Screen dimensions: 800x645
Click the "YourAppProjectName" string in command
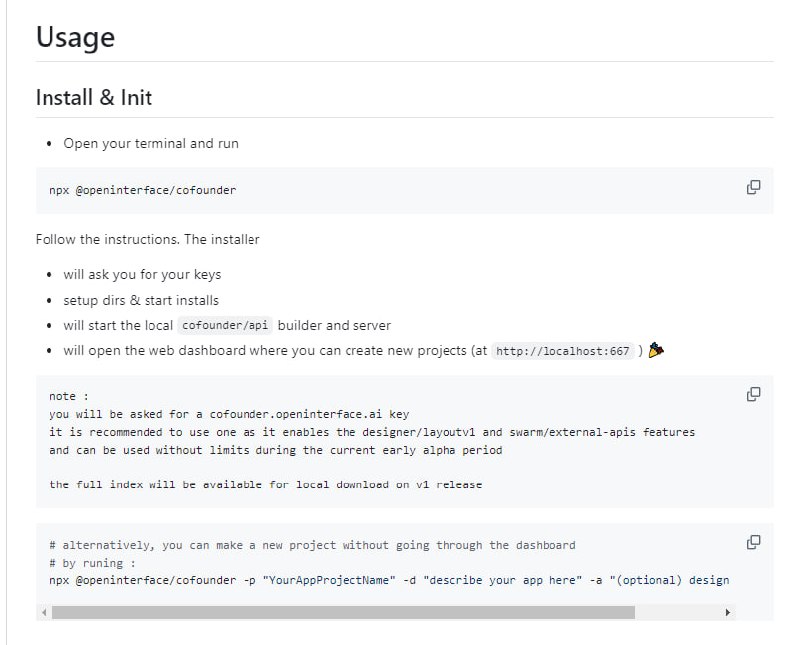pos(329,580)
